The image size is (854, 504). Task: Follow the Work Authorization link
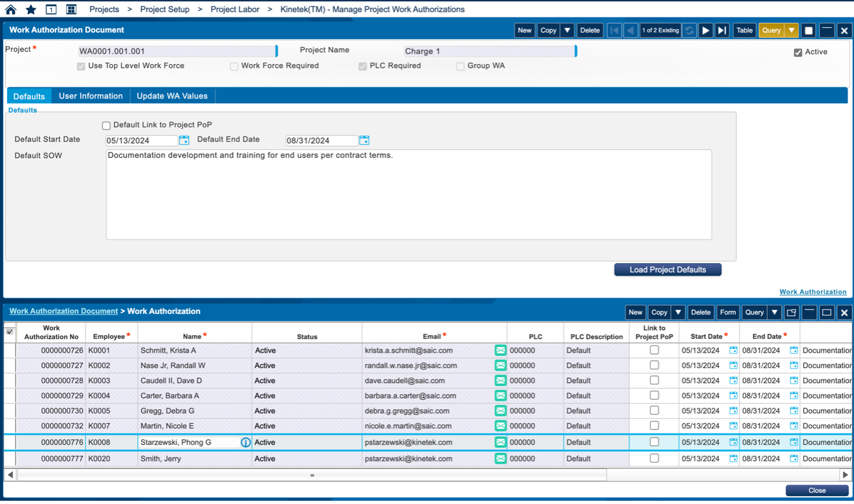(813, 292)
